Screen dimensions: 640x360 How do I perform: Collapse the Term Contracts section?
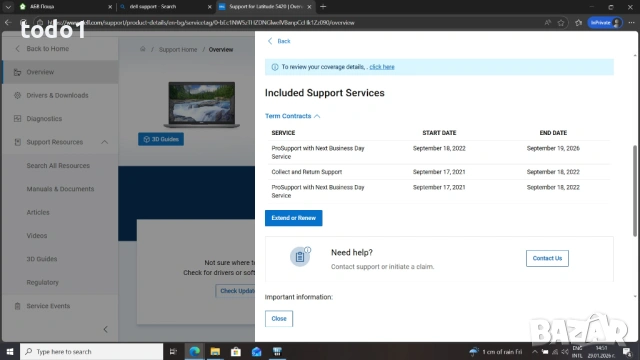292,116
